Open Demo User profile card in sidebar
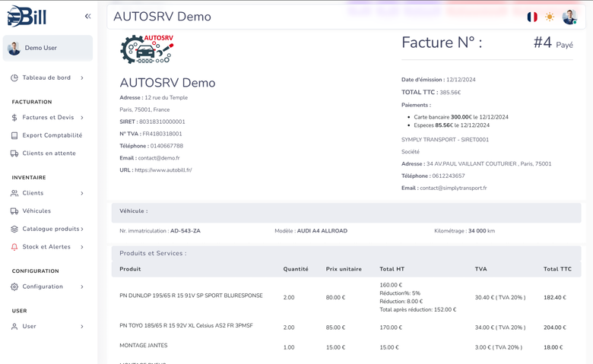This screenshot has height=364, width=593. [48, 48]
